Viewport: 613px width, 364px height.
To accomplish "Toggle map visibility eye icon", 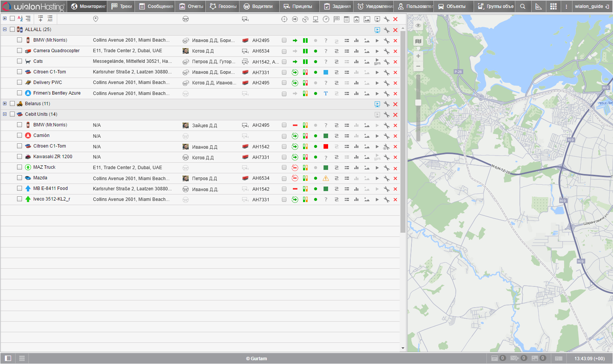I will 418,25.
